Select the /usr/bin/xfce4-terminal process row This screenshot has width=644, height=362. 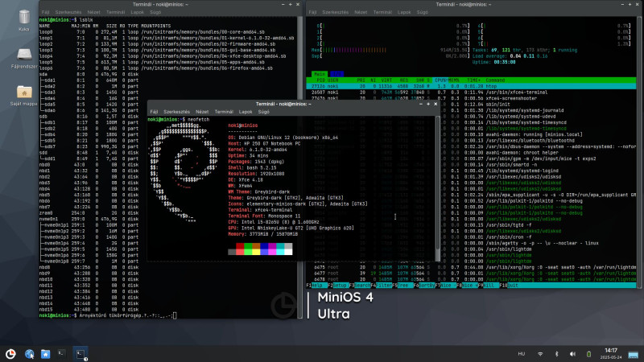471,93
